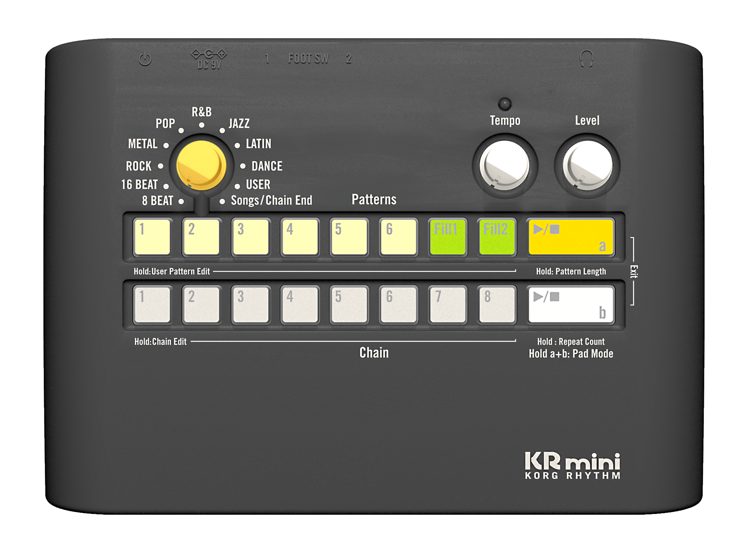Click the vertical Exit label
The width and height of the screenshot is (748, 560).
tap(634, 271)
